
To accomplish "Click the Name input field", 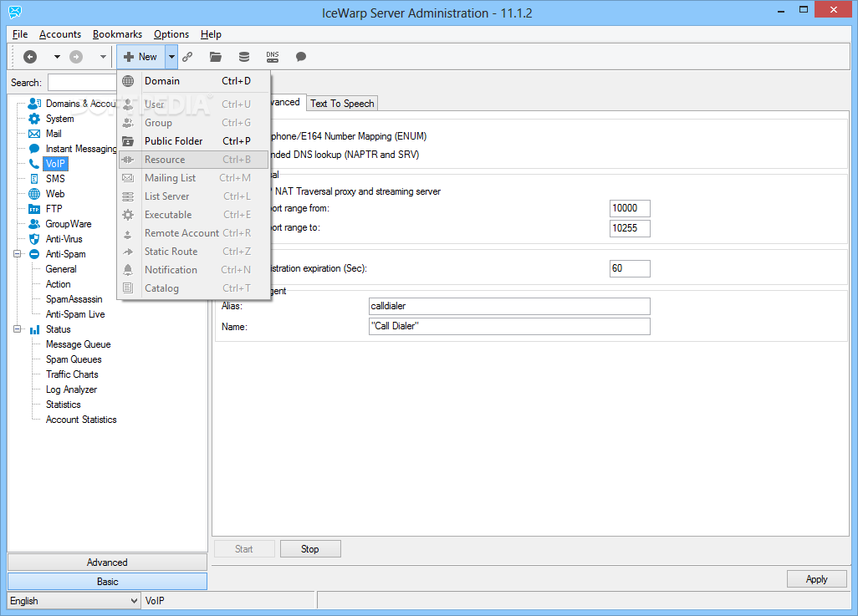I will (x=509, y=326).
